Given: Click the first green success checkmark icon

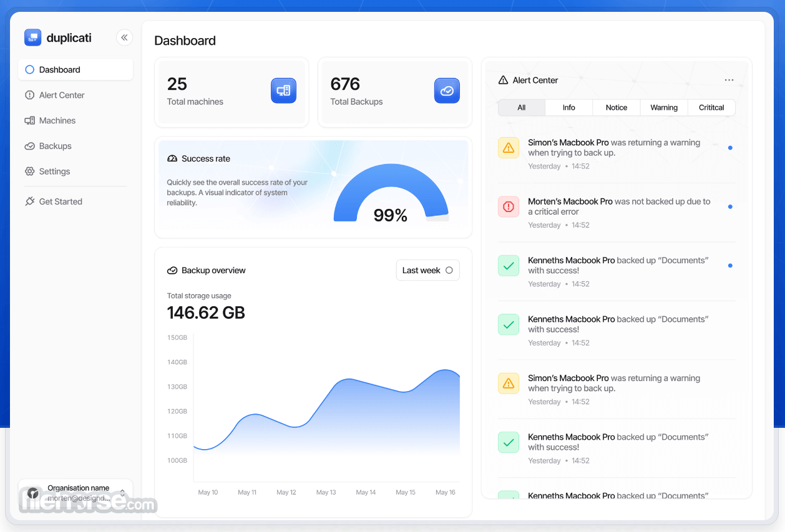Looking at the screenshot, I should (509, 266).
